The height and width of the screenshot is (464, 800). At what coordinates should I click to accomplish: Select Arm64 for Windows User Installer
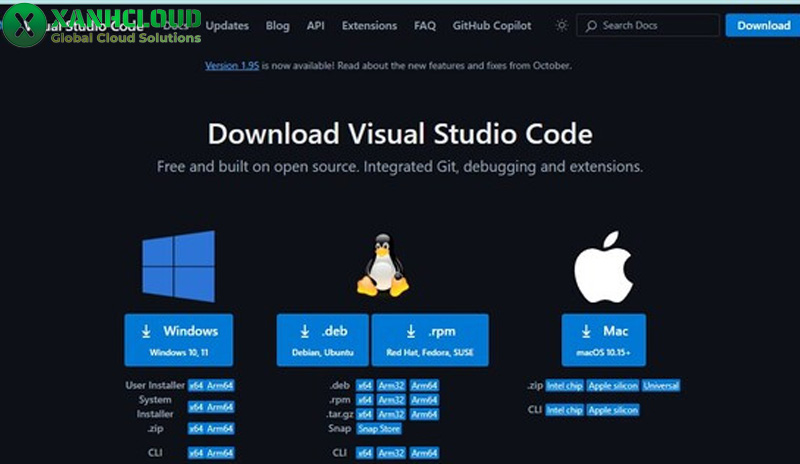click(220, 385)
